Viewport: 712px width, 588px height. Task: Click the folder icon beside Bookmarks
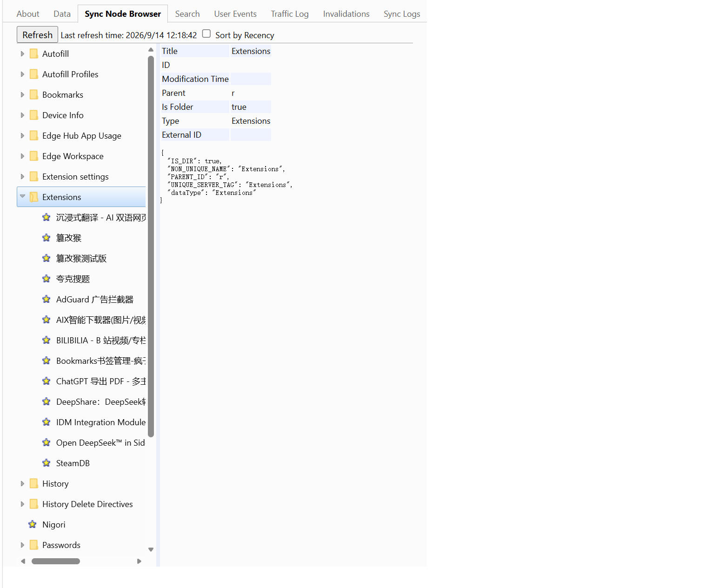[34, 95]
